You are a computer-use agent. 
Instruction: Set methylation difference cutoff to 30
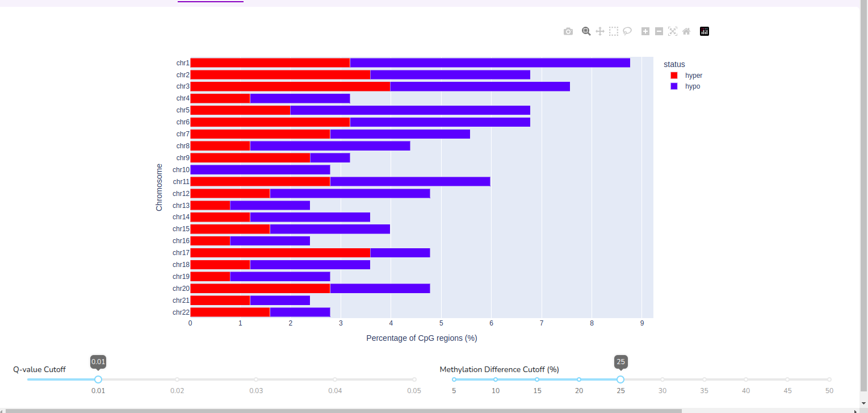pos(662,379)
